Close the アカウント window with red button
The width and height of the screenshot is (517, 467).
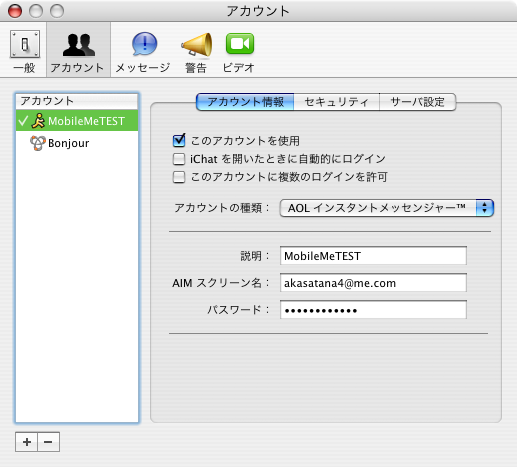(15, 11)
